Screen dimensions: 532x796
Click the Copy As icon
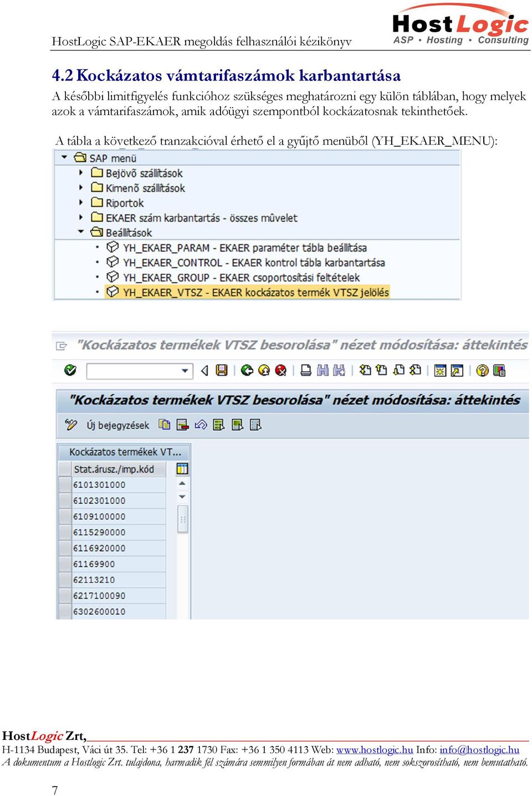pos(165,425)
